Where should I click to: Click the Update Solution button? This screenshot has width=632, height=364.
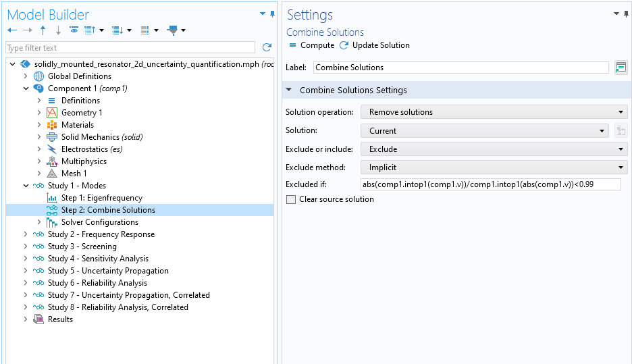(x=375, y=45)
